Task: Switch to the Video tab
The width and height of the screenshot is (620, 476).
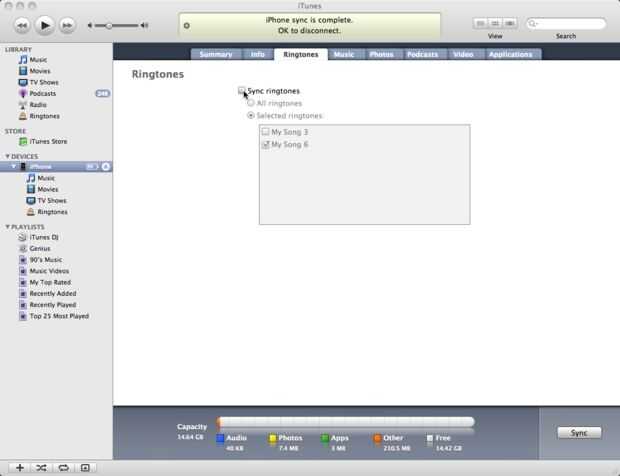Action: pos(463,55)
